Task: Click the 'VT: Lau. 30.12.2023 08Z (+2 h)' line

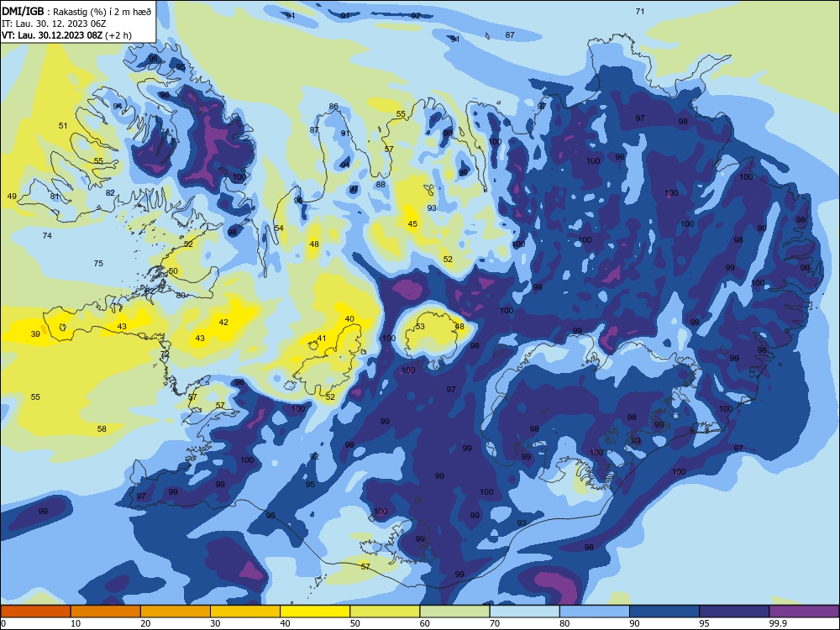Action: (x=66, y=35)
